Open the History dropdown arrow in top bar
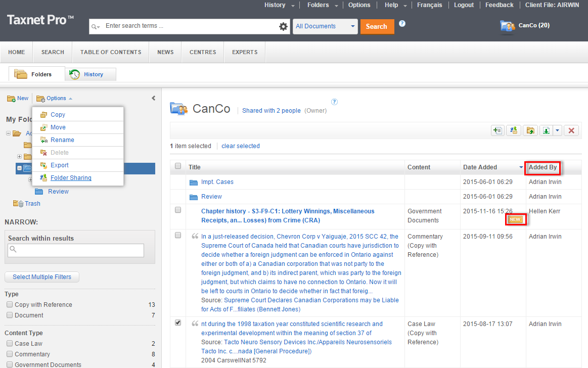 [x=293, y=6]
